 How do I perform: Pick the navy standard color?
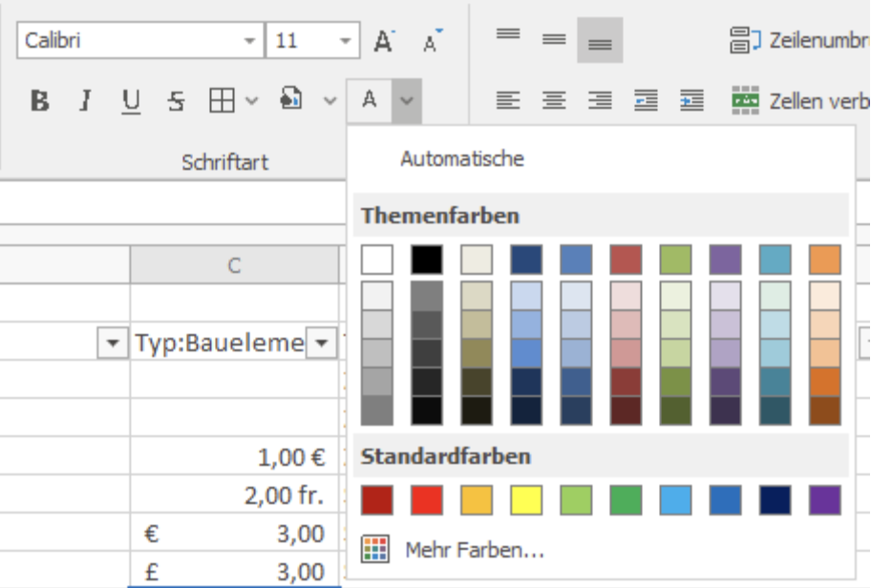tap(775, 500)
